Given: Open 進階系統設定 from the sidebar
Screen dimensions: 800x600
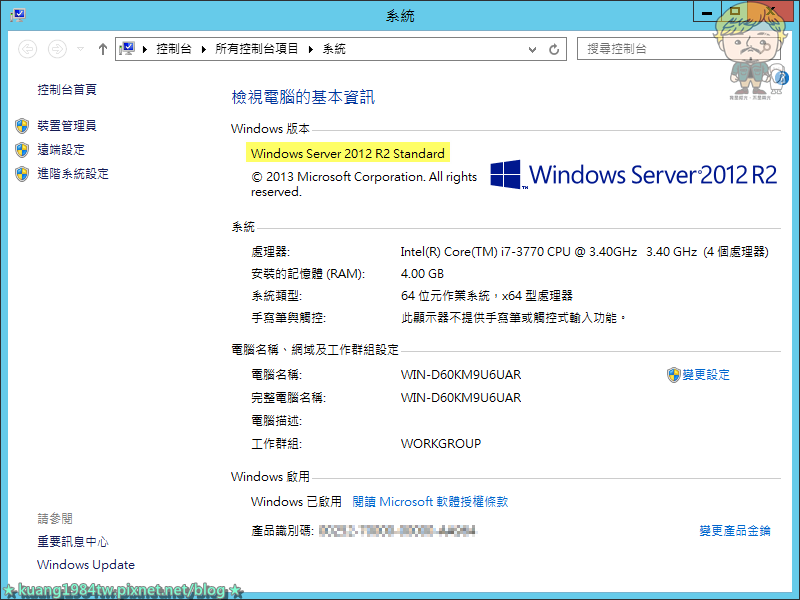Looking at the screenshot, I should coord(73,173).
